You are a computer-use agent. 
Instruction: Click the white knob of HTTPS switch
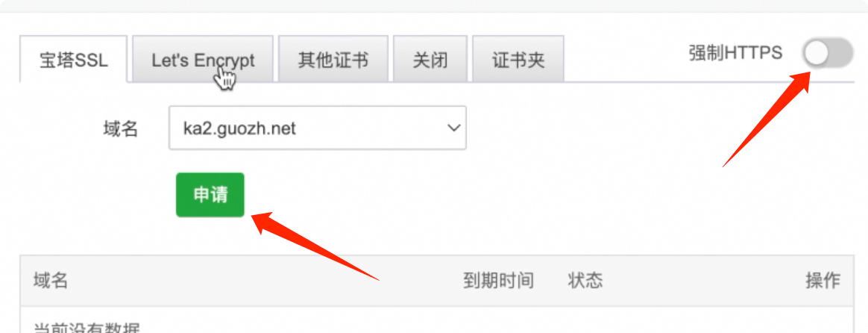pos(816,53)
